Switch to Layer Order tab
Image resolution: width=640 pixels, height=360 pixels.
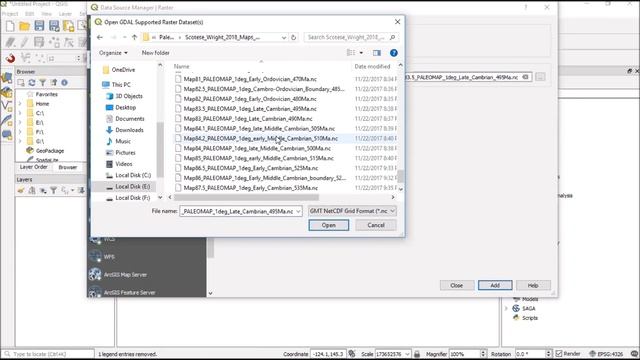[x=33, y=167]
